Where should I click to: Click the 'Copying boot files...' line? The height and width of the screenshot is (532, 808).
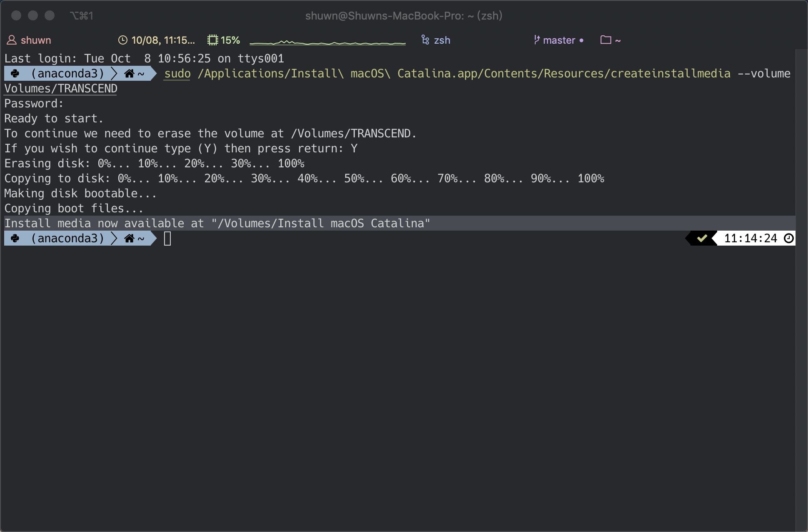click(x=74, y=209)
